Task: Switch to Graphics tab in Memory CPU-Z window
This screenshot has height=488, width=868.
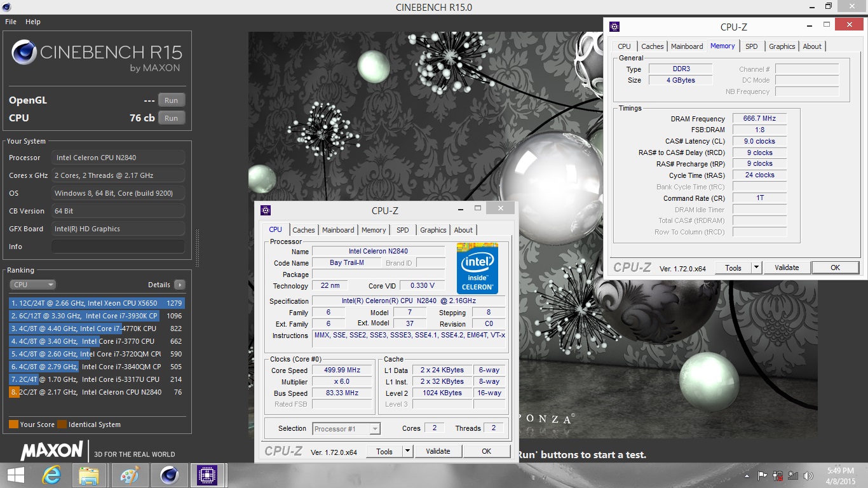Action: pos(782,46)
